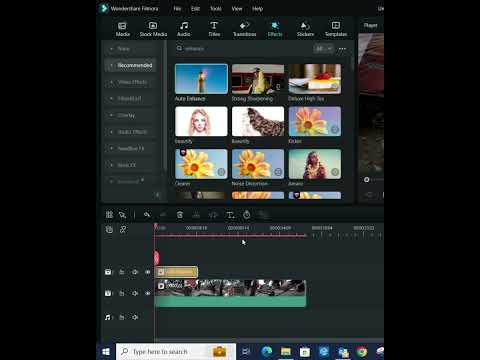Expand the NewBlue FX category arrow
Screen dimensions: 480x360
[111, 148]
